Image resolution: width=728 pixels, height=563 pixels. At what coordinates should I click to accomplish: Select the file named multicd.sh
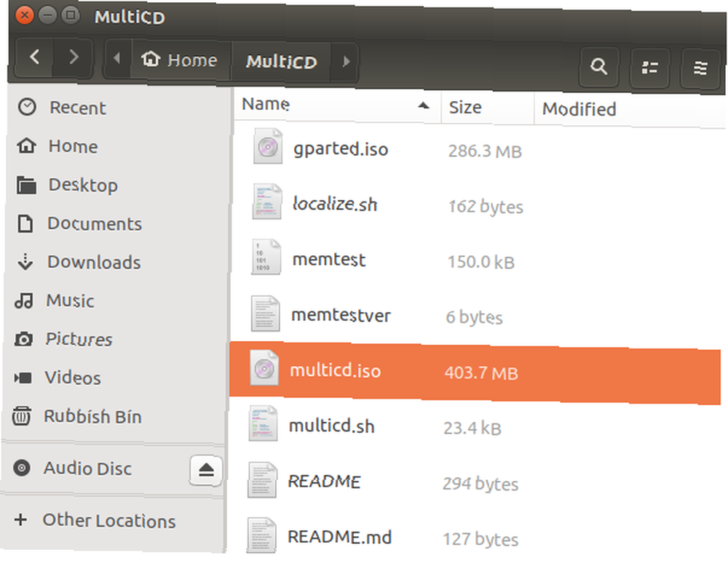[331, 426]
